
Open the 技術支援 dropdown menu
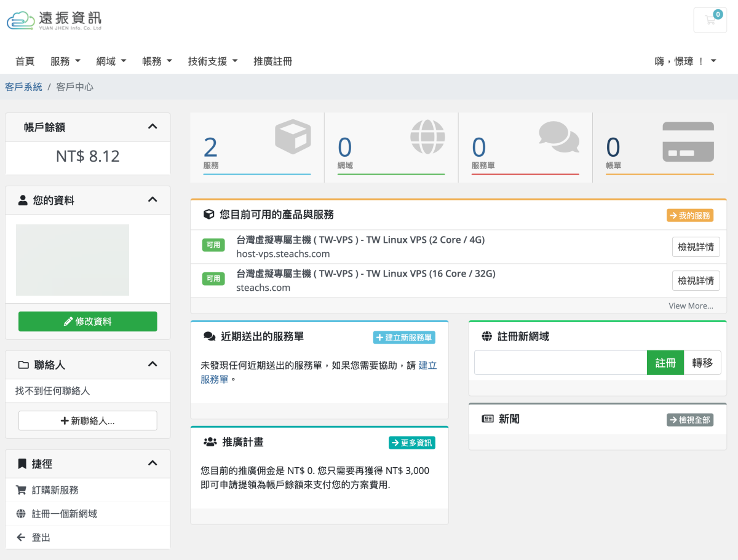click(212, 61)
